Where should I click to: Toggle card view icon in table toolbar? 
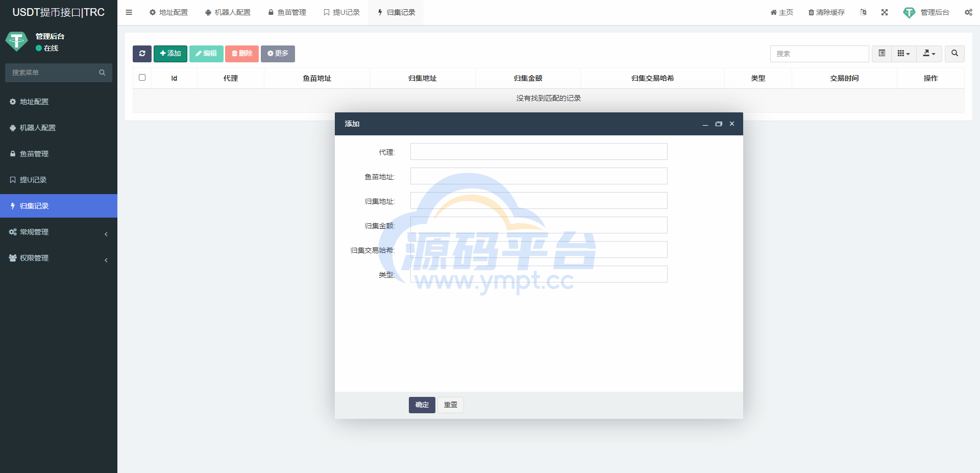[881, 54]
